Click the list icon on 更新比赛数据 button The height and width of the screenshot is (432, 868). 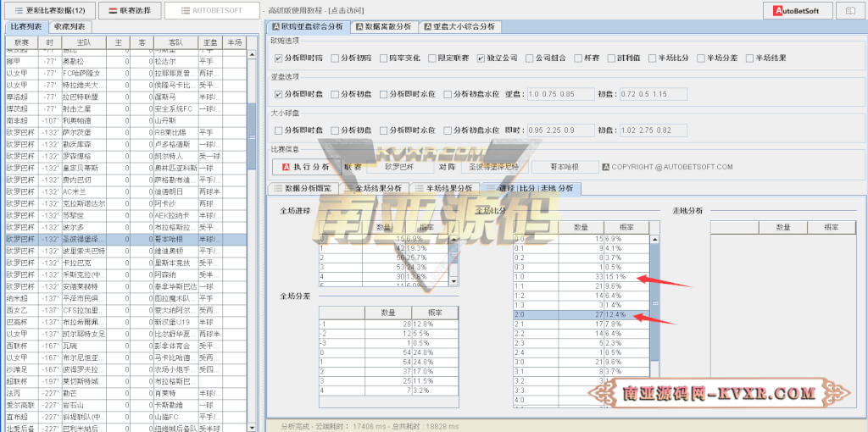tap(19, 10)
